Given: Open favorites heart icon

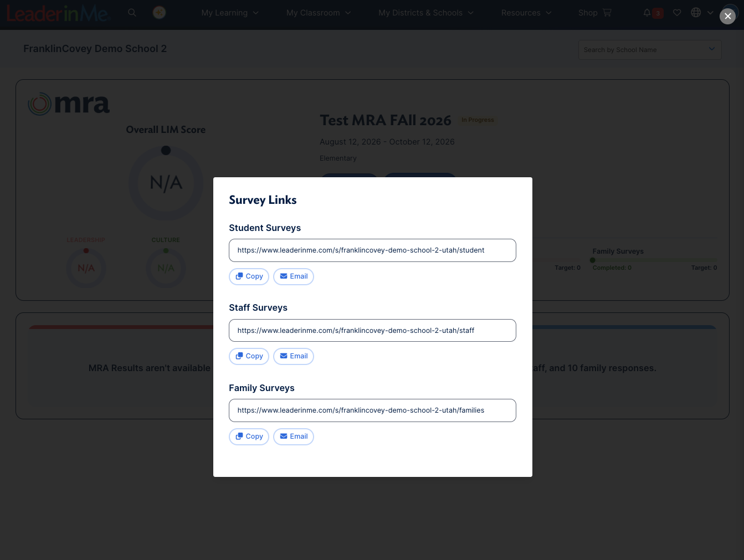Looking at the screenshot, I should [677, 13].
